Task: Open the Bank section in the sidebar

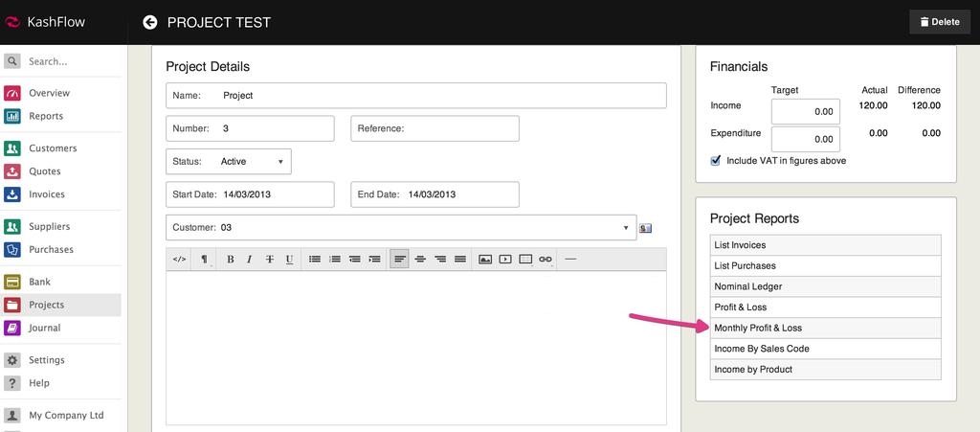Action: [39, 282]
